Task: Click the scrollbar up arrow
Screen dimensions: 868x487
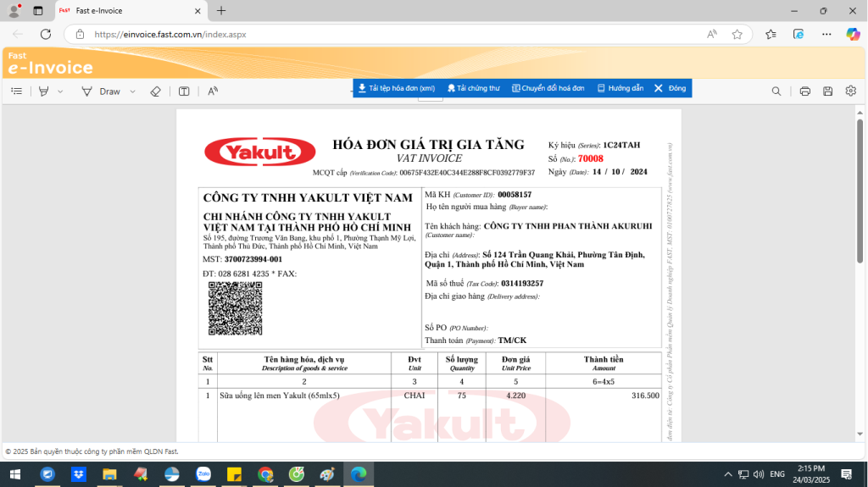Action: pos(860,113)
